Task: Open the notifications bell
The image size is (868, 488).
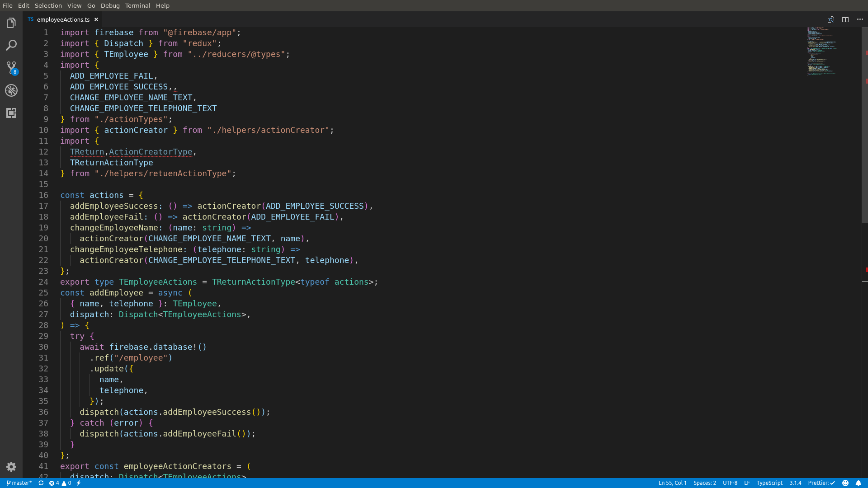Action: pos(859,483)
